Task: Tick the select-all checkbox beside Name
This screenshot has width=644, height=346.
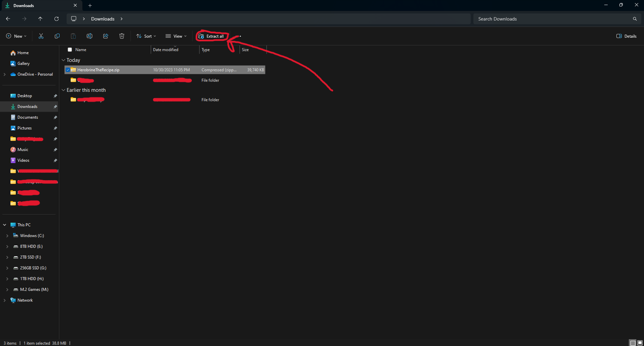Action: point(70,50)
